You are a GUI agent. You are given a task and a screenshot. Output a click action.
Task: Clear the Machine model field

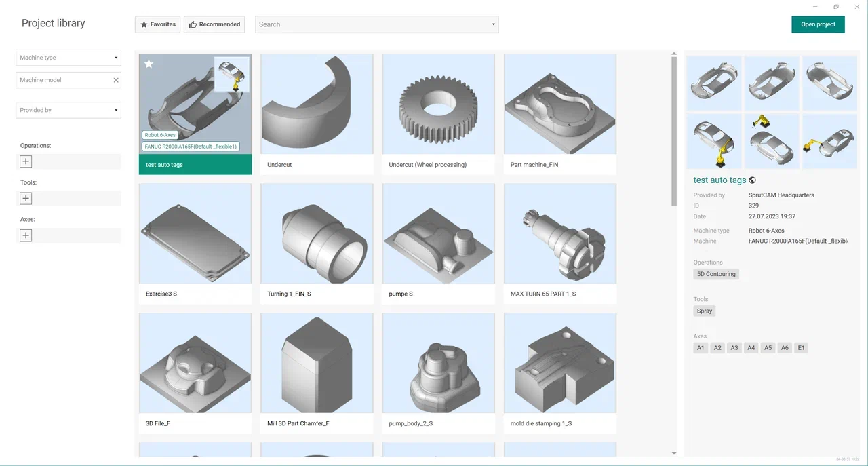(x=116, y=80)
